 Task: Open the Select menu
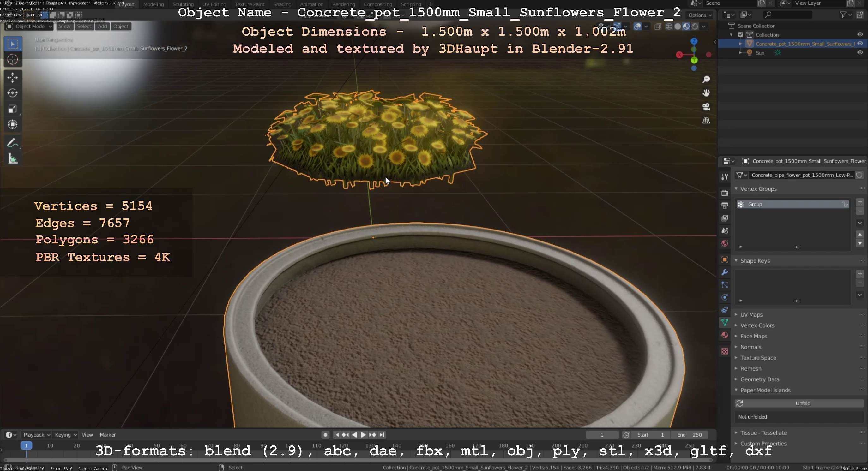point(84,26)
